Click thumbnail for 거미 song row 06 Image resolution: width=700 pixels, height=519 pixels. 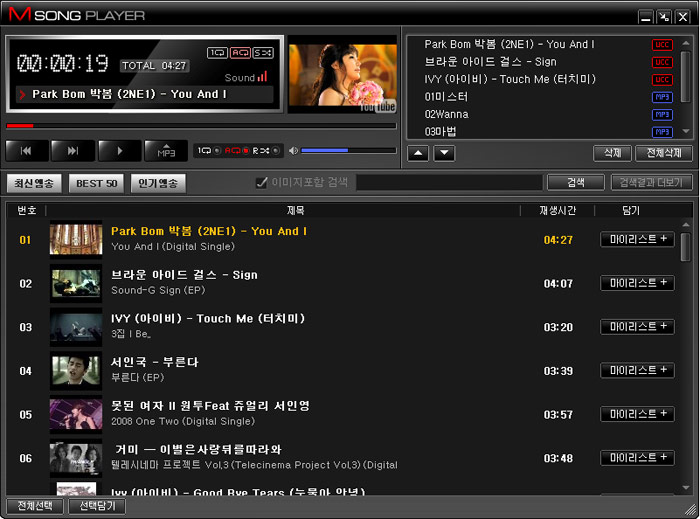pyautogui.click(x=76, y=458)
